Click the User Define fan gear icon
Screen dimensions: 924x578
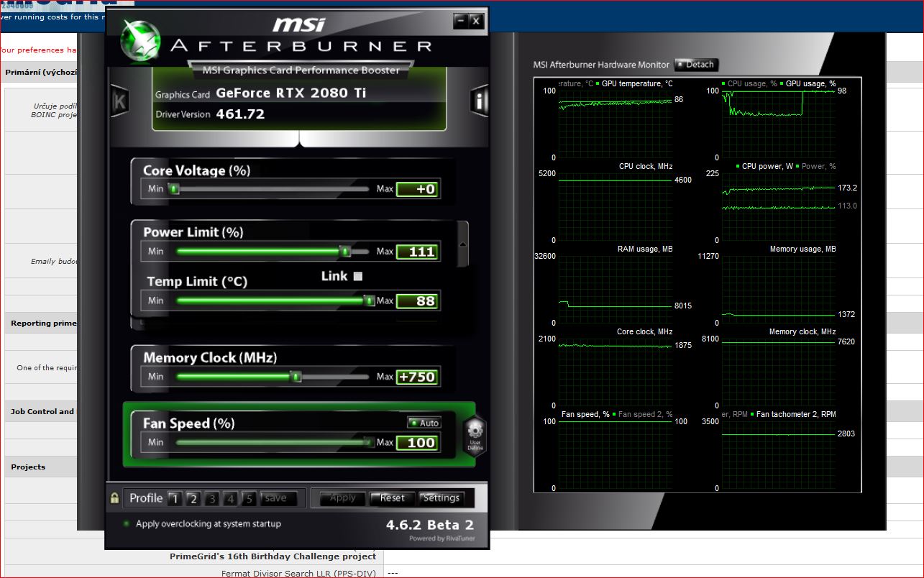click(x=474, y=436)
